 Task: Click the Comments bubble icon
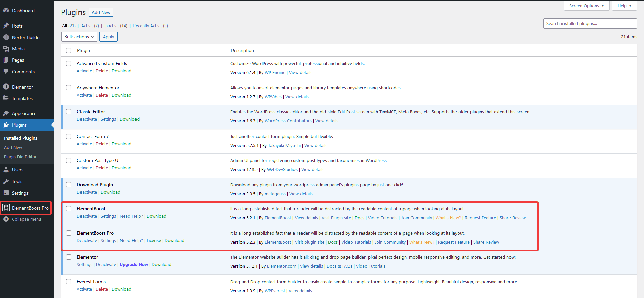coord(6,72)
